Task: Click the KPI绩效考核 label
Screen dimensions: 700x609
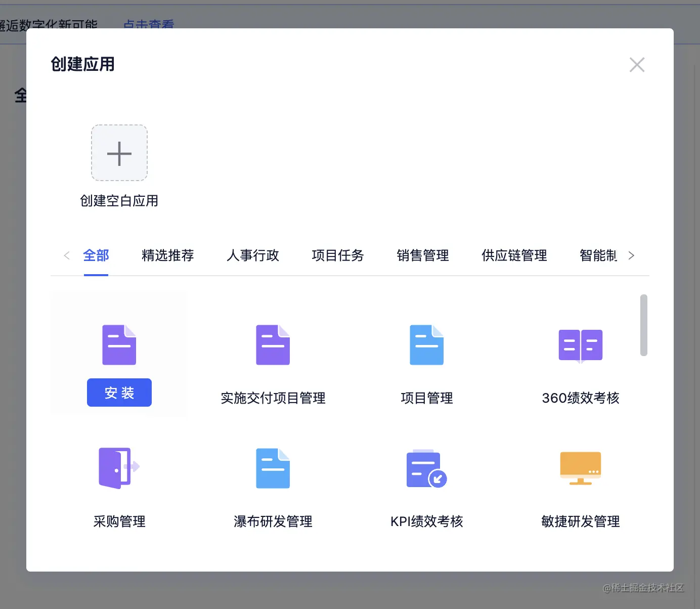Action: (427, 521)
